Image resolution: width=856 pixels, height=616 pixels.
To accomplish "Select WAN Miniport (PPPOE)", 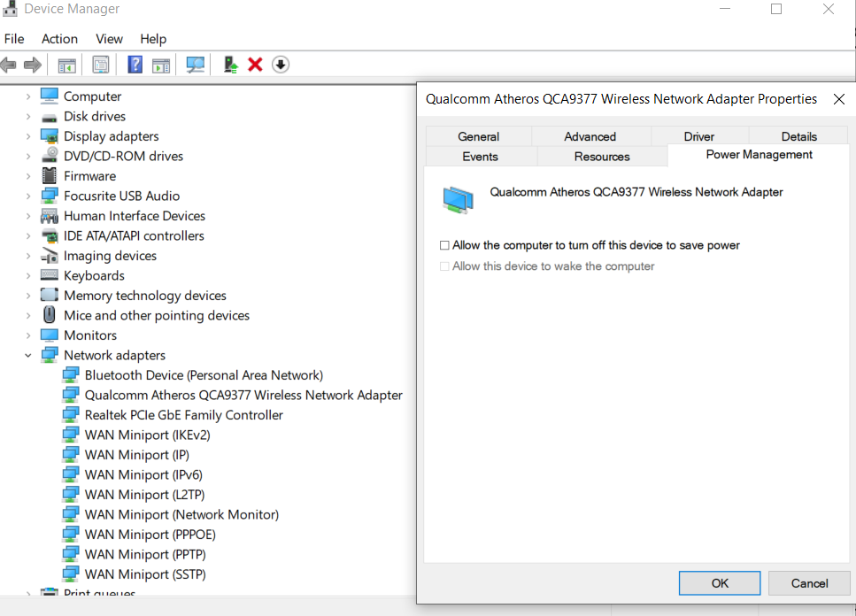I will point(150,535).
